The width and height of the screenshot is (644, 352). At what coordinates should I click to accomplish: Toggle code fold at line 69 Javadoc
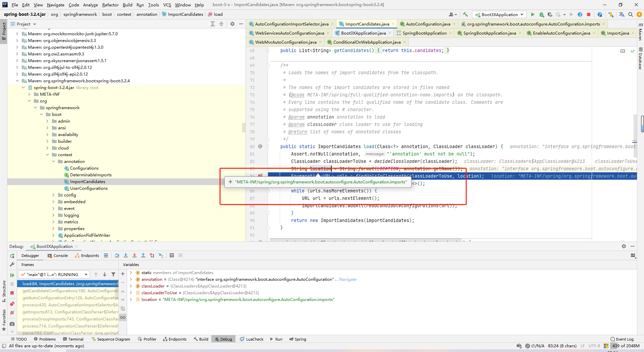268,65
